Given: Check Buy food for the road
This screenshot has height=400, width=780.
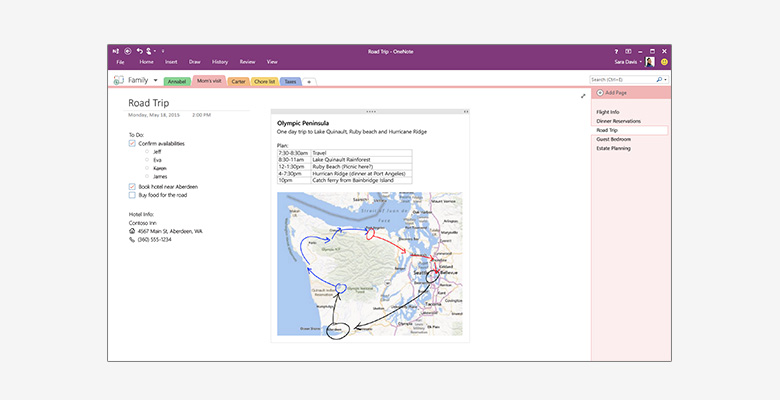Looking at the screenshot, I should tap(132, 195).
